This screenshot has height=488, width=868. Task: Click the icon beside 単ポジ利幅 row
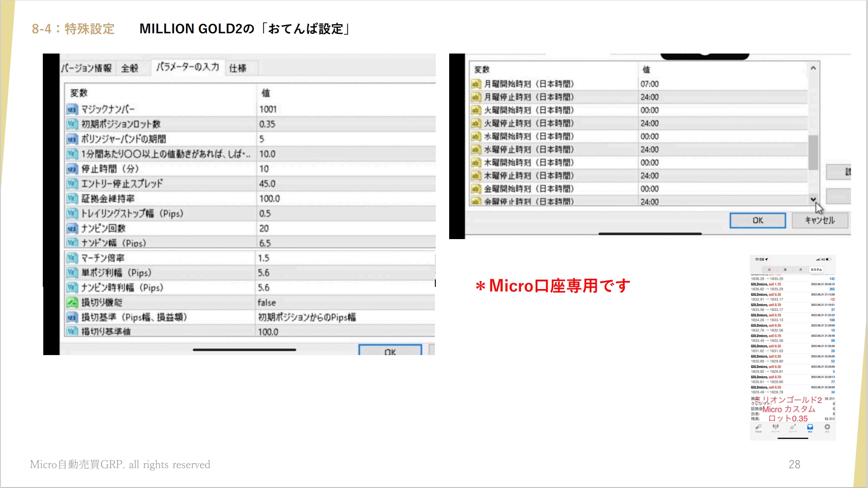[72, 273]
